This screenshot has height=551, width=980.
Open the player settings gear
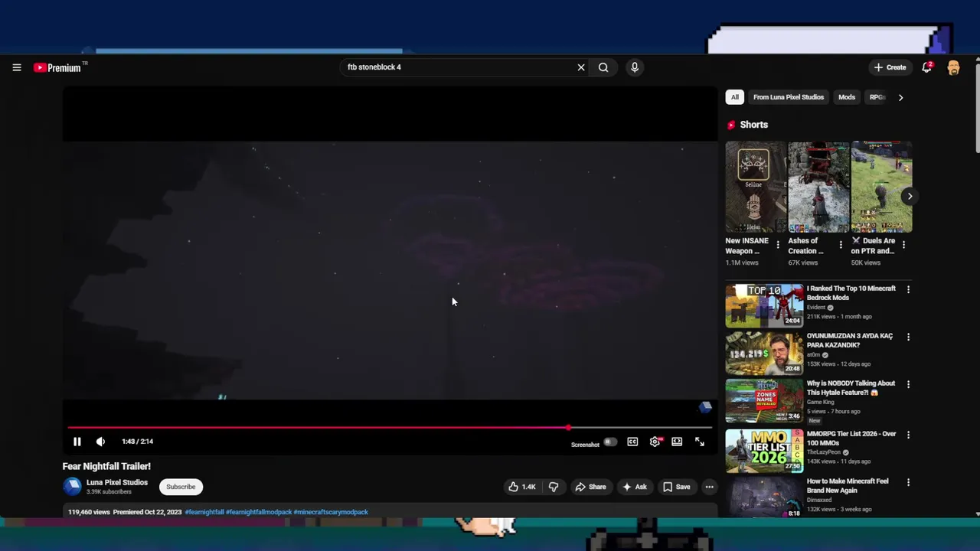pos(655,442)
